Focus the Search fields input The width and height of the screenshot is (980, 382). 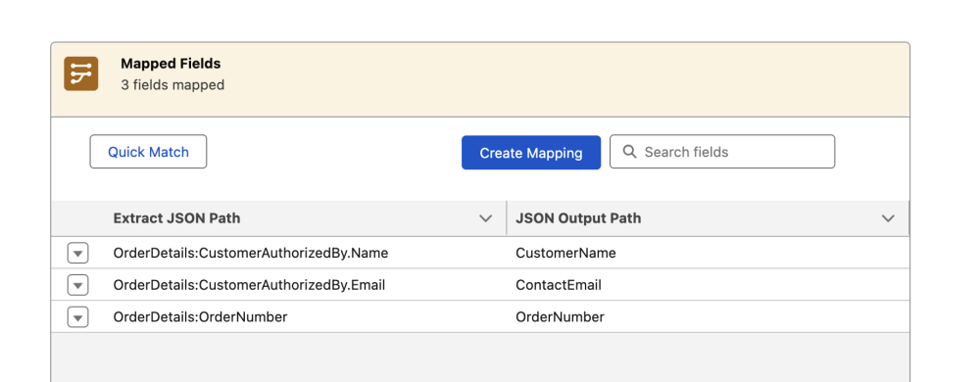coord(722,152)
